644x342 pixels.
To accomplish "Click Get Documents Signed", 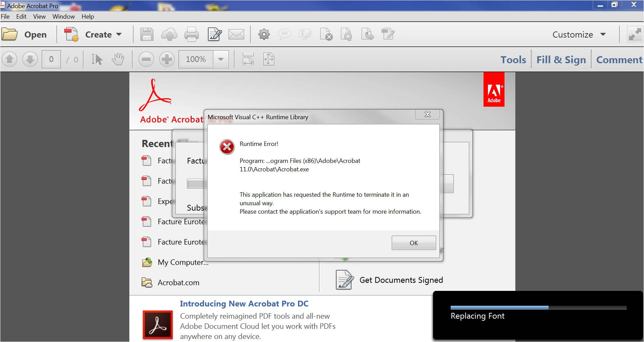I will pos(401,280).
